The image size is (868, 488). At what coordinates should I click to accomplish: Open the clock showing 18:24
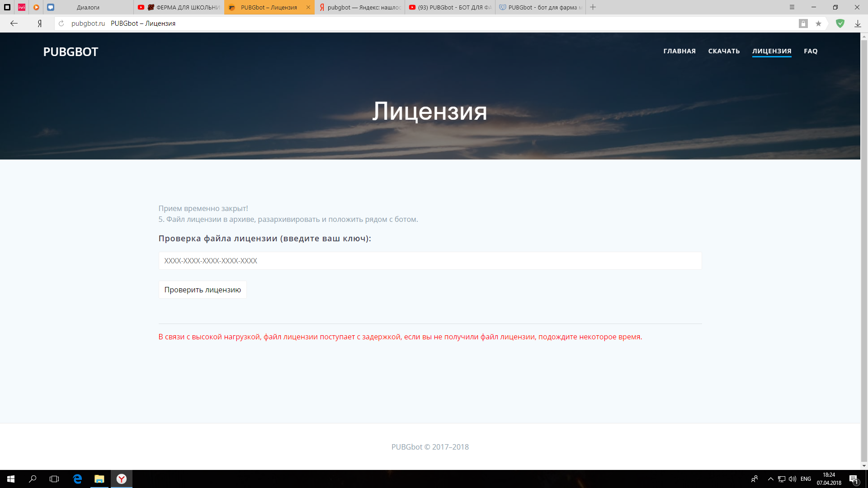829,479
